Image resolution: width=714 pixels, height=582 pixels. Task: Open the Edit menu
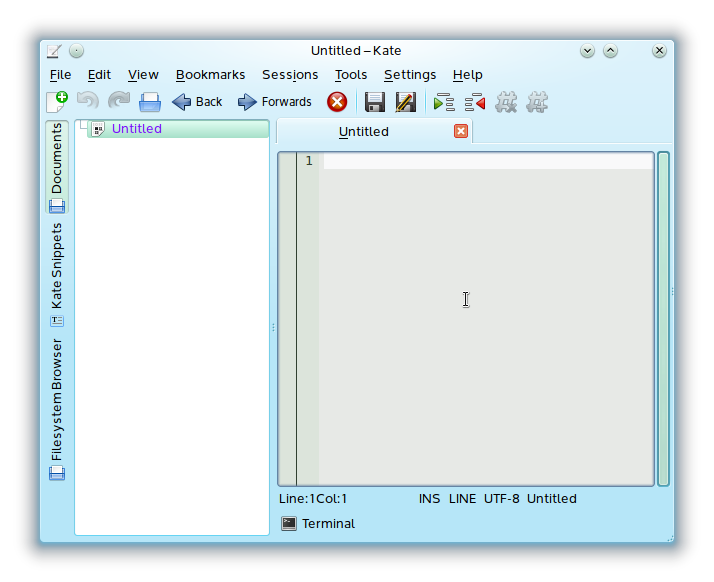(x=99, y=75)
